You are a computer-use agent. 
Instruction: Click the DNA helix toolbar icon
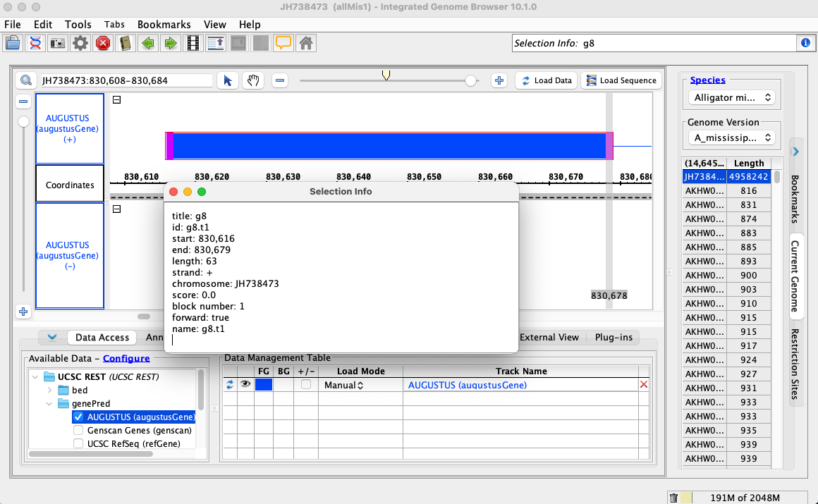[x=35, y=43]
